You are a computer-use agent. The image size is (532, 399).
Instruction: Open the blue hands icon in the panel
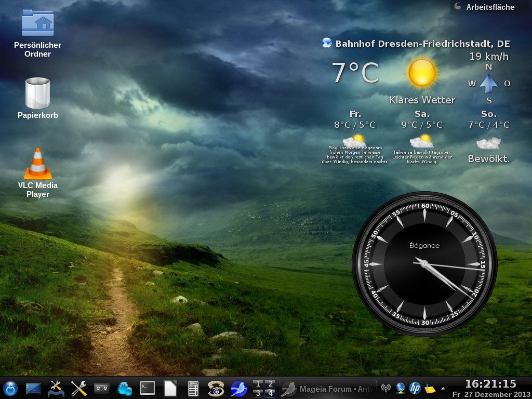pos(125,389)
